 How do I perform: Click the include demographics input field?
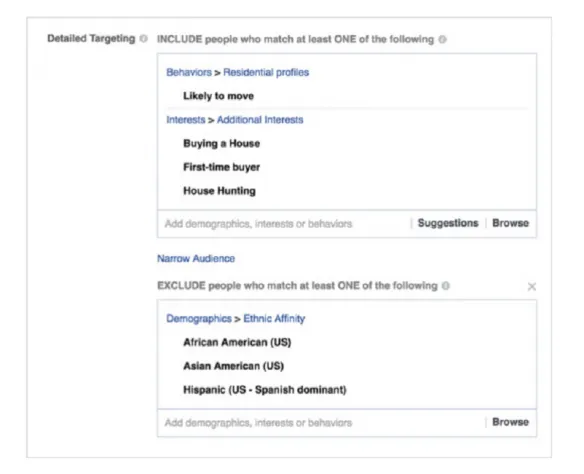[283, 224]
